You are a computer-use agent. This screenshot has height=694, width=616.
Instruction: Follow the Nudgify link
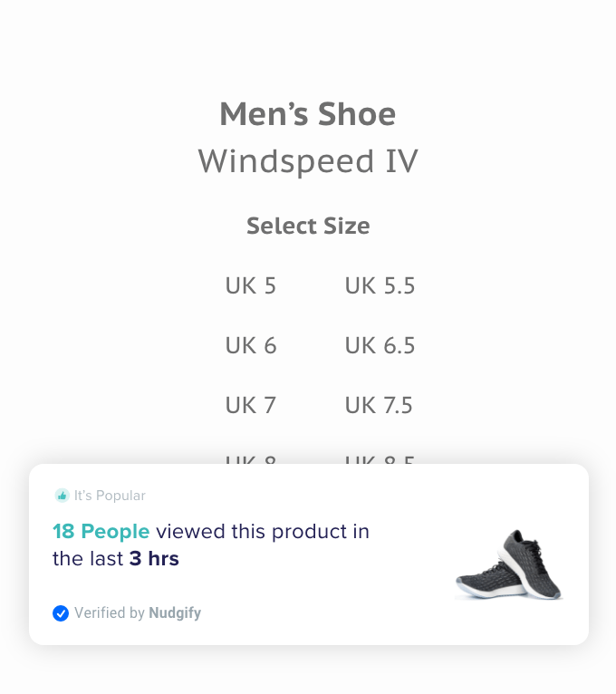pyautogui.click(x=175, y=613)
